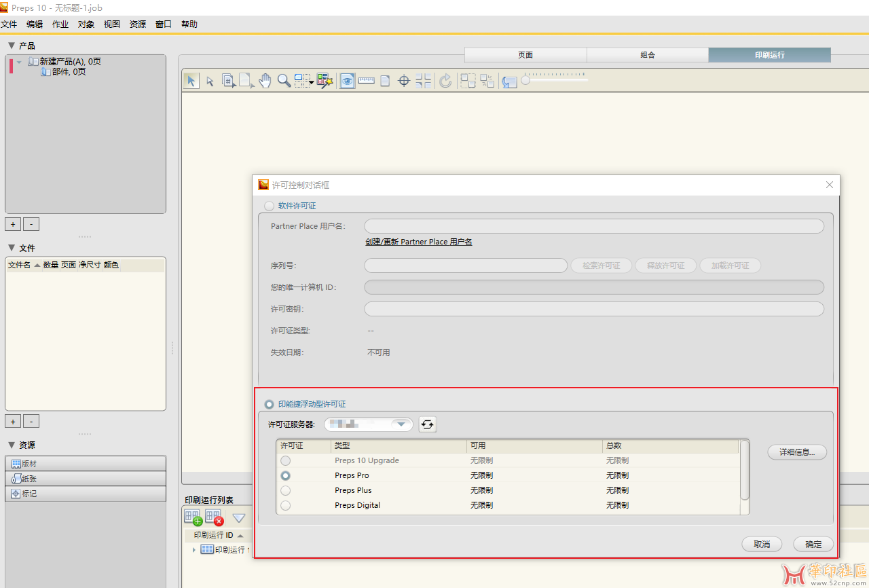Click the 标记 target mark icon
The height and width of the screenshot is (588, 869).
click(x=16, y=494)
